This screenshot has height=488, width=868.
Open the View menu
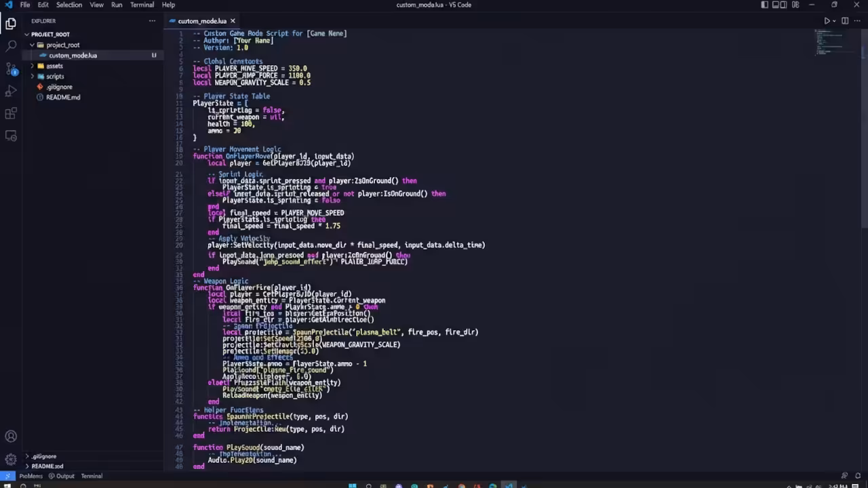(97, 5)
